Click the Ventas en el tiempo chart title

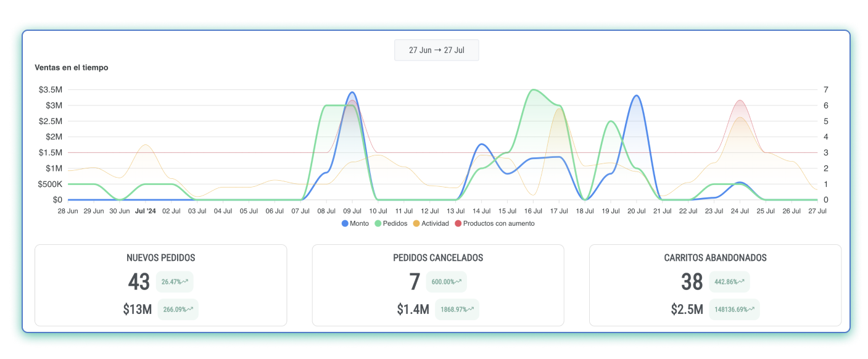(x=71, y=67)
